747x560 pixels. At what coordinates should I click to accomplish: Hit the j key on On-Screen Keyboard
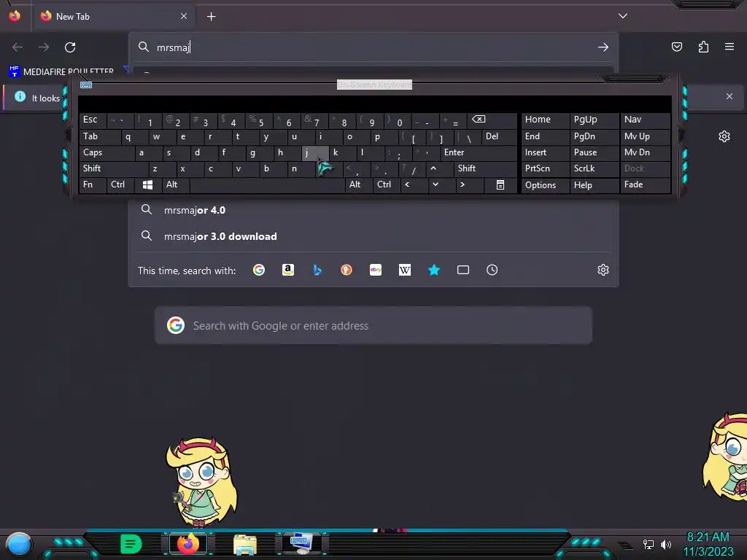[315, 152]
